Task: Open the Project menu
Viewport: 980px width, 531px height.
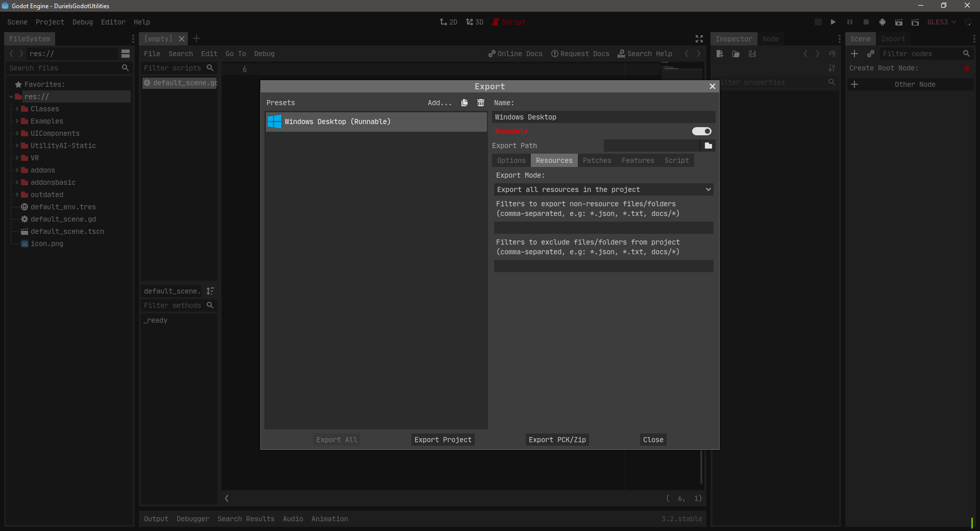Action: tap(50, 22)
